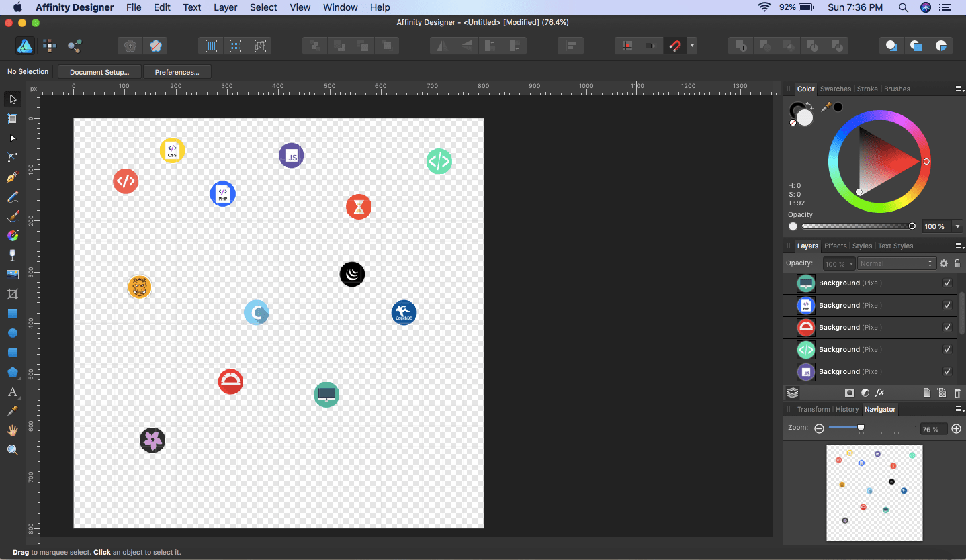Screen dimensions: 966x560
Task: Uncheck visibility of PHP Background layer
Action: [947, 306]
